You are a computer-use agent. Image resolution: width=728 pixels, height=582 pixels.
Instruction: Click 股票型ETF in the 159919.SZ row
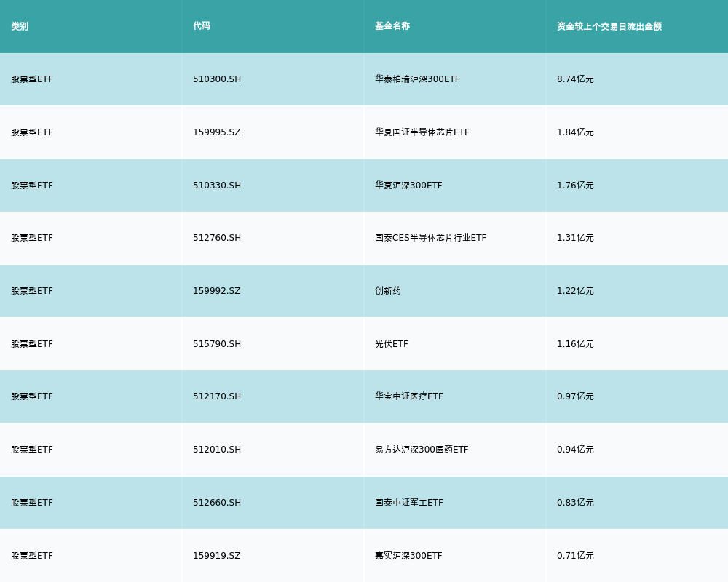[32, 556]
